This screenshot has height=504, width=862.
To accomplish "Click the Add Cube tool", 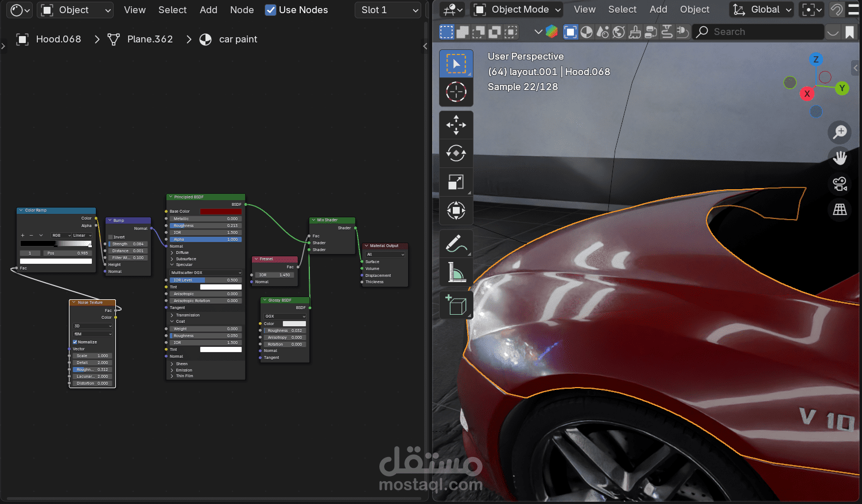I will click(456, 304).
